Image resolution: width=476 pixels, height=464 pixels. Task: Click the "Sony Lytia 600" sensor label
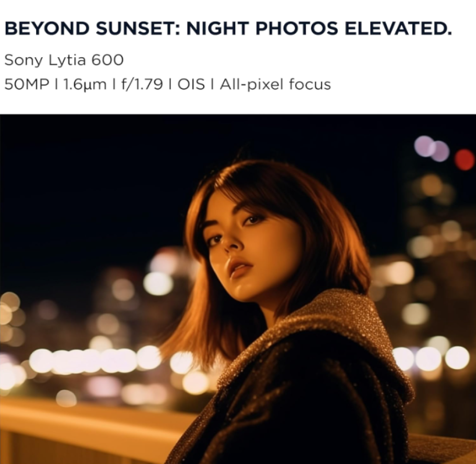click(64, 60)
